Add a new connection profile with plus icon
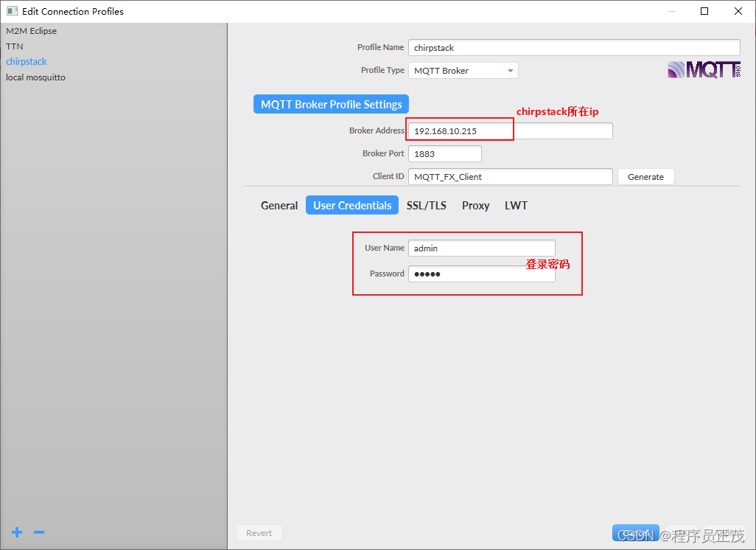Screen dimensions: 756x550 17,532
